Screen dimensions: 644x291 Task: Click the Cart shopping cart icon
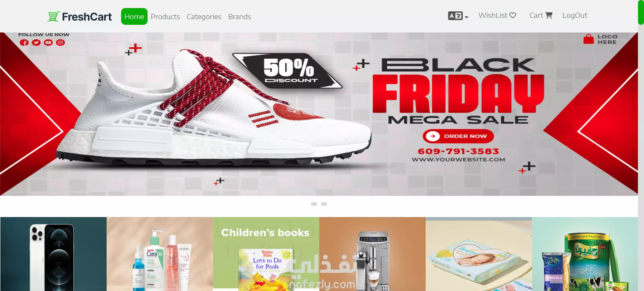click(549, 15)
